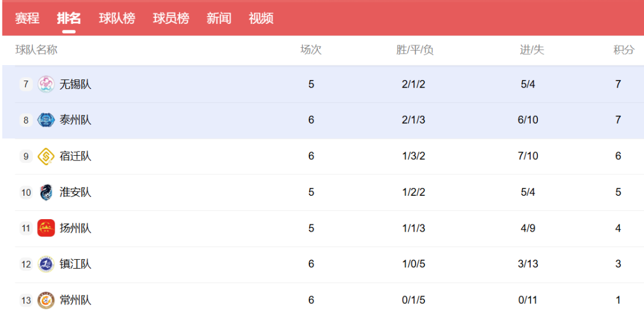
Task: Click 淮安队 record 1/2/2
Action: [x=413, y=192]
